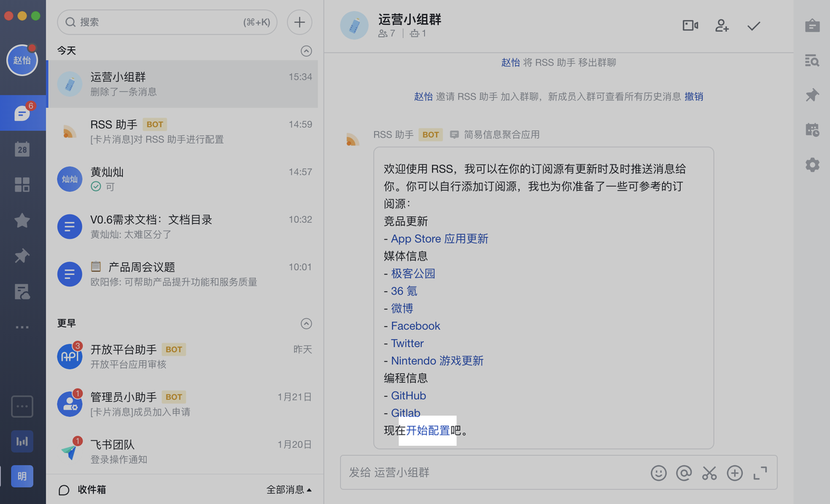The height and width of the screenshot is (504, 830).
Task: Open the RSS 助手 bot conversation
Action: (x=182, y=131)
